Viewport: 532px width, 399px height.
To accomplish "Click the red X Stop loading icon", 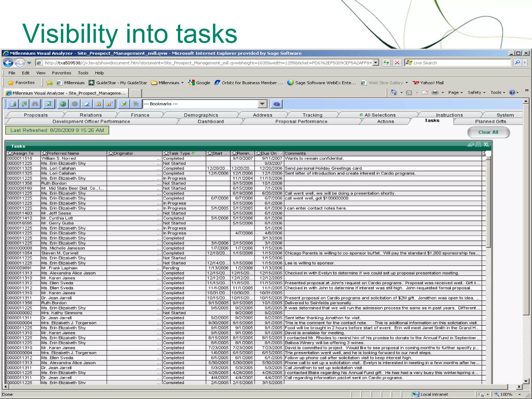I will 397,63.
